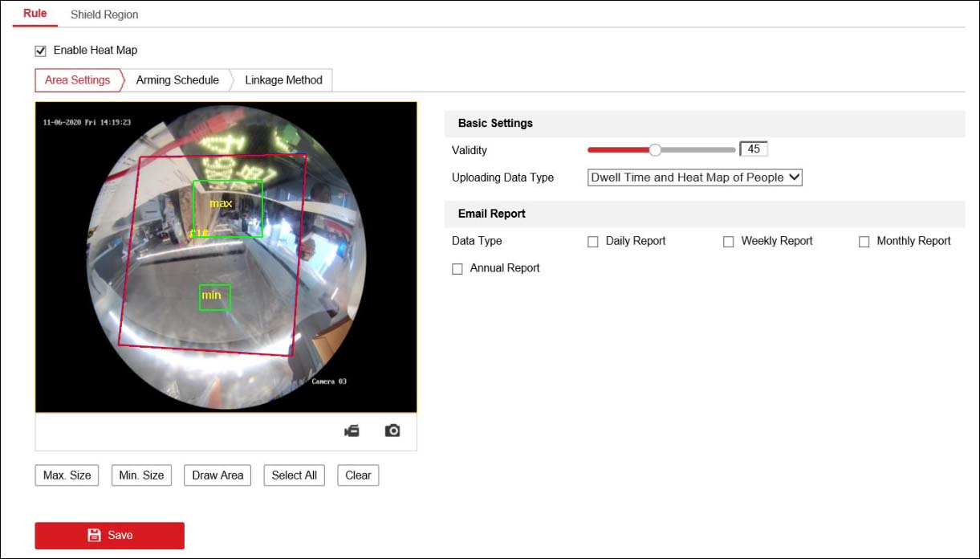The width and height of the screenshot is (980, 559).
Task: Enable the Annual Report option
Action: coord(457,268)
